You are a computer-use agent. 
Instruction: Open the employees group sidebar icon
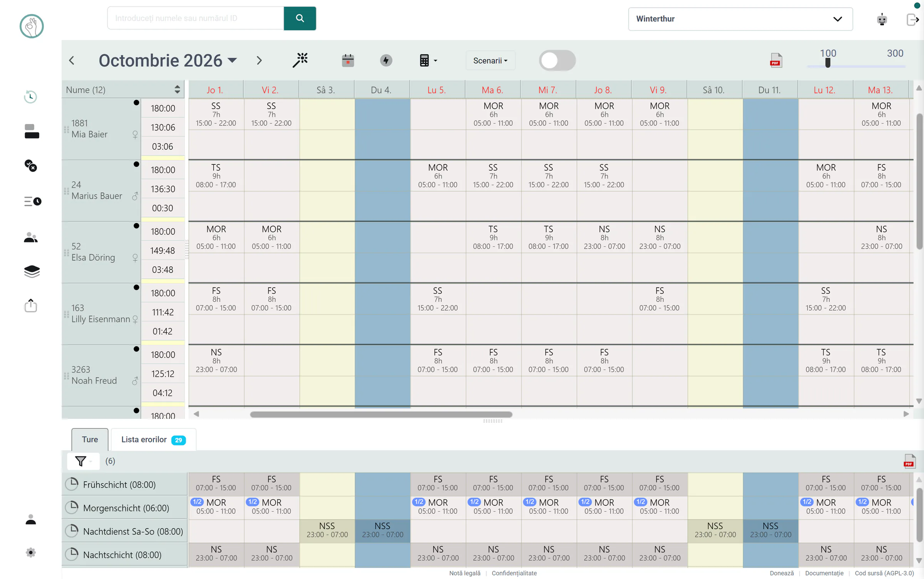click(31, 237)
